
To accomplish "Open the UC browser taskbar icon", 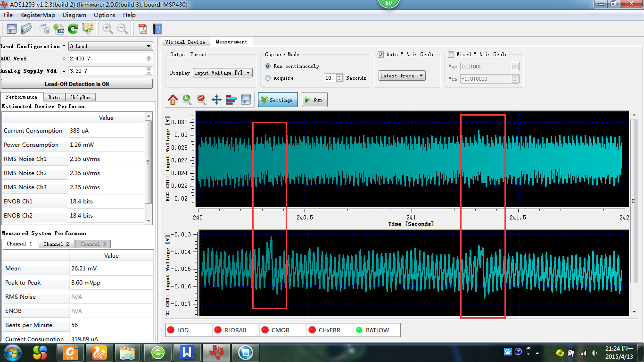I will click(x=99, y=353).
